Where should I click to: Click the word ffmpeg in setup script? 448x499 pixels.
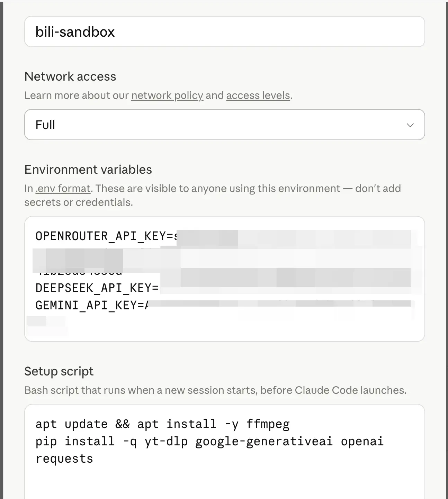click(x=268, y=424)
